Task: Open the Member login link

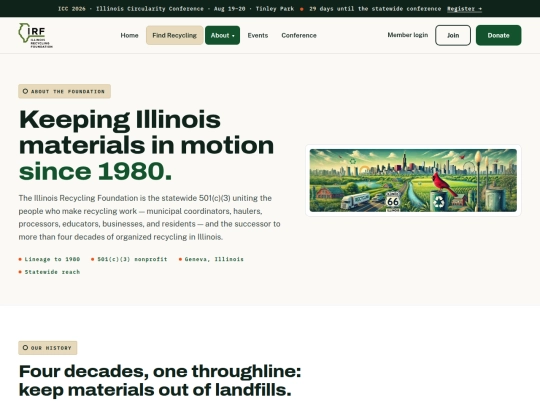Action: [408, 35]
